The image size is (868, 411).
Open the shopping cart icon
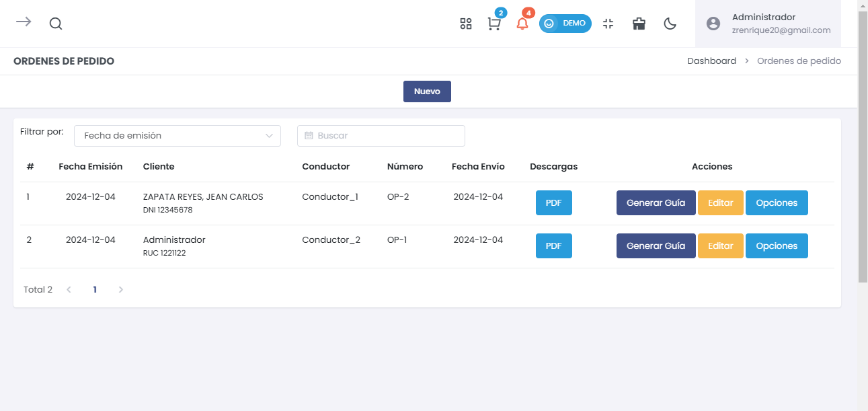494,24
